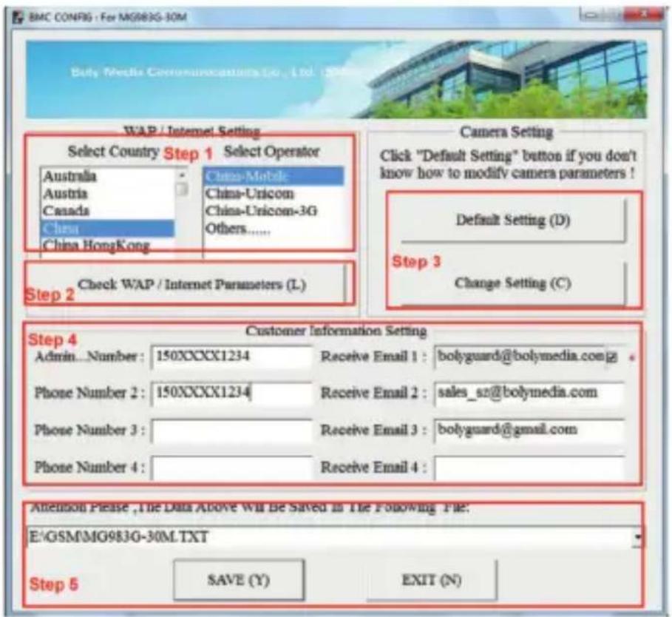Click into Receive Email 1 field

520,357
